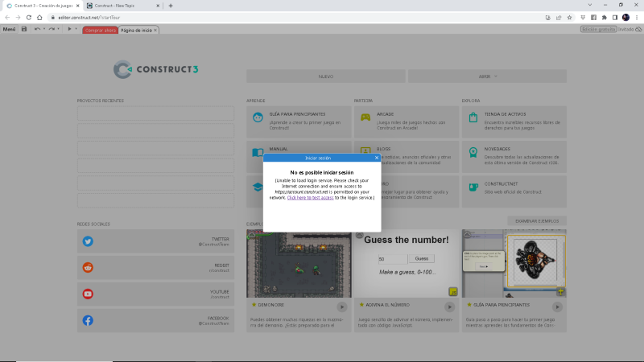Click the Manual book icon
This screenshot has width=644, height=362.
click(x=258, y=153)
